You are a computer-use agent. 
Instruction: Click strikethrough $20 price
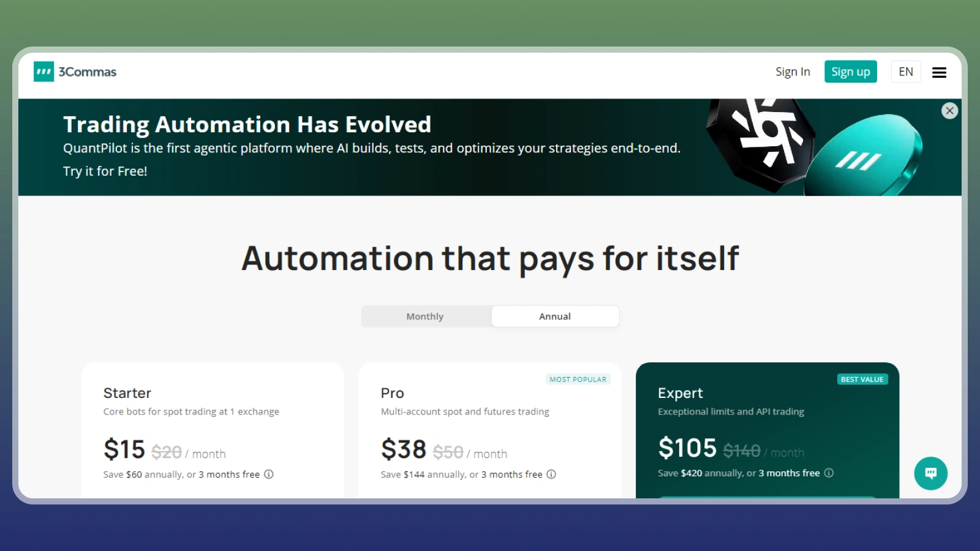pyautogui.click(x=167, y=452)
